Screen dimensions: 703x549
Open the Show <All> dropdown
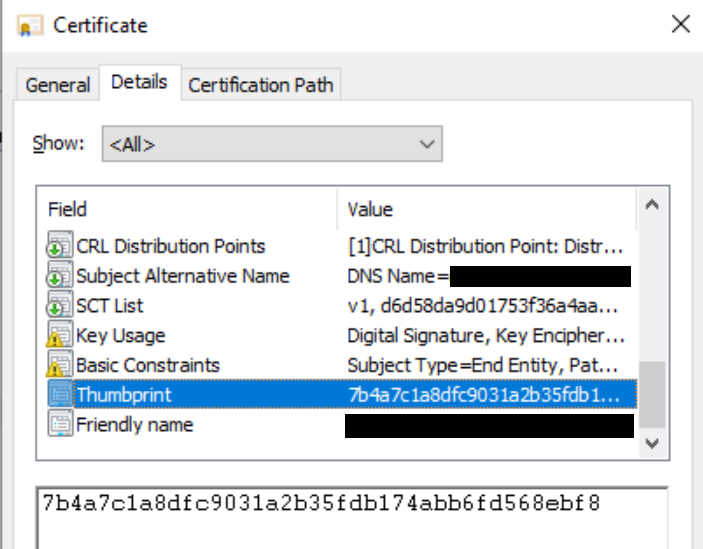coord(272,144)
